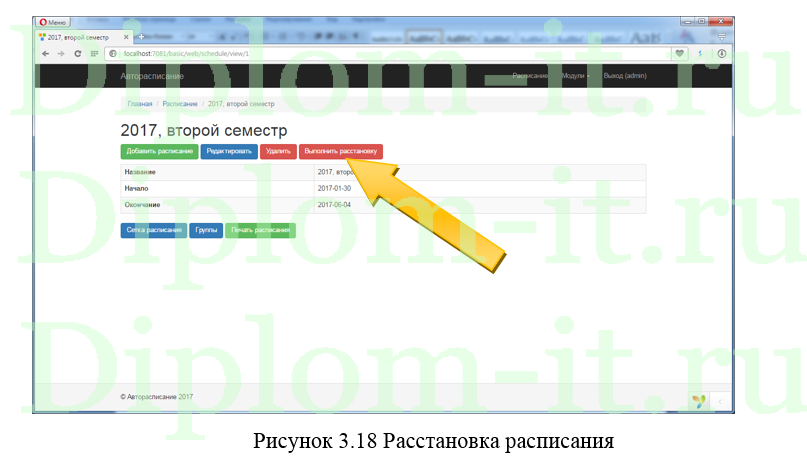Expand the debug toolbar chevron arrow
This screenshot has width=807, height=459.
720,401
